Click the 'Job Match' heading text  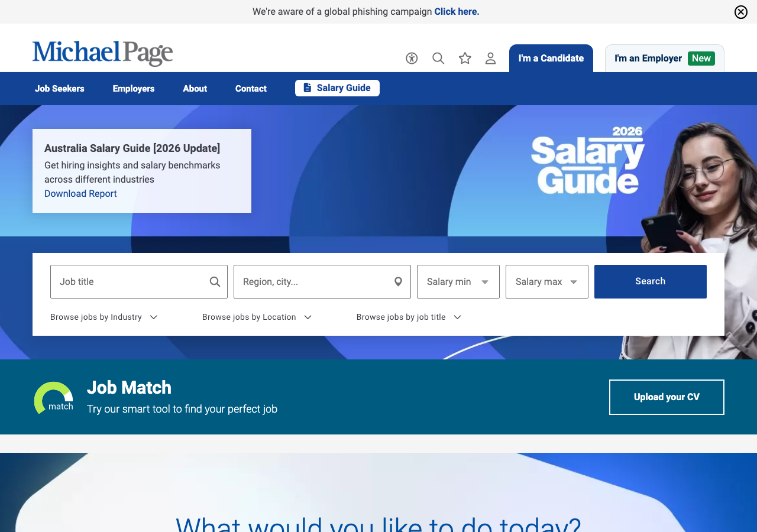(x=129, y=388)
